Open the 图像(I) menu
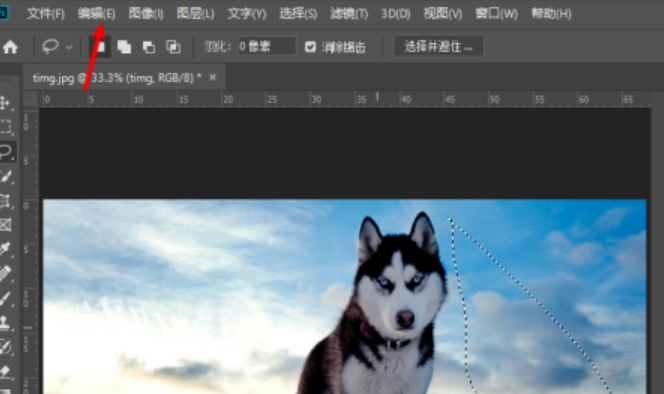The image size is (664, 394). pos(146,14)
